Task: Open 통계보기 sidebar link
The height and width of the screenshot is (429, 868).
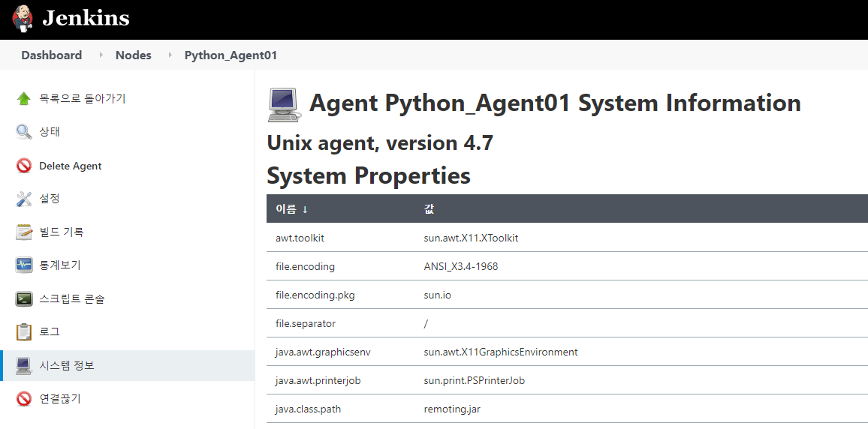Action: pyautogui.click(x=60, y=265)
